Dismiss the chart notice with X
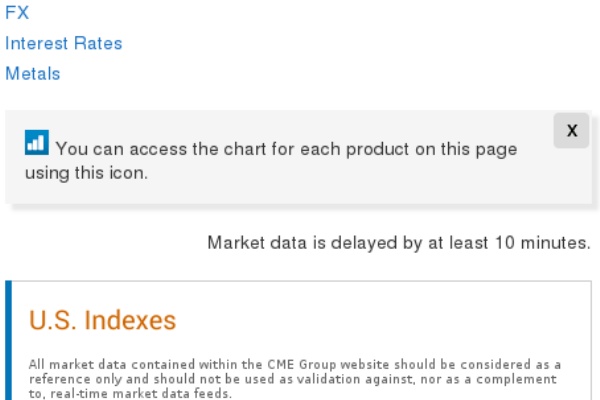This screenshot has height=400, width=600. pyautogui.click(x=572, y=131)
